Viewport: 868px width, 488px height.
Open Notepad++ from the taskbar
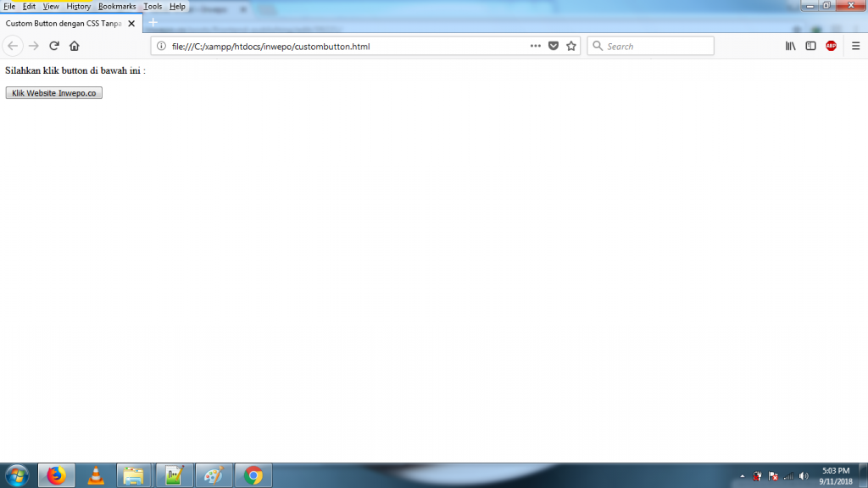coord(175,476)
